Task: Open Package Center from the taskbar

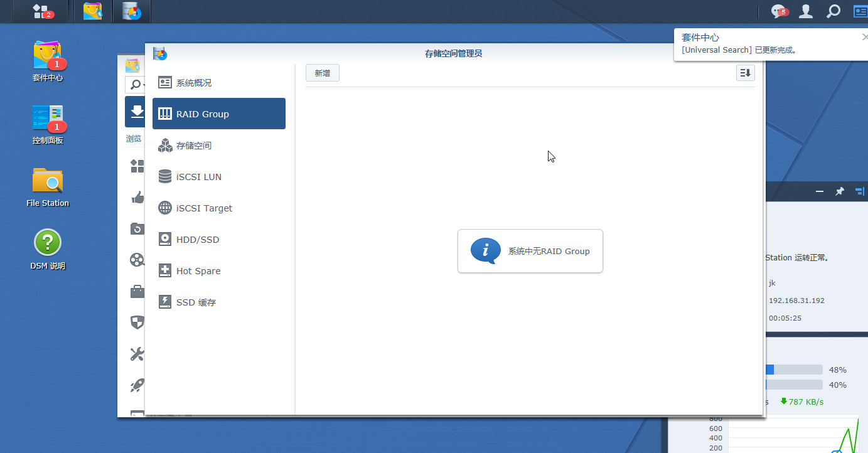Action: click(x=92, y=11)
